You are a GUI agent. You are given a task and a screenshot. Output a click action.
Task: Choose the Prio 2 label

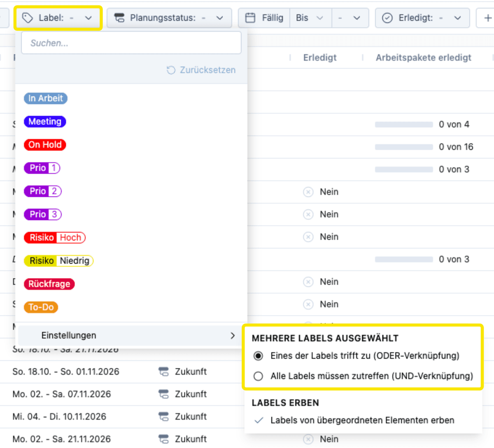pos(43,191)
